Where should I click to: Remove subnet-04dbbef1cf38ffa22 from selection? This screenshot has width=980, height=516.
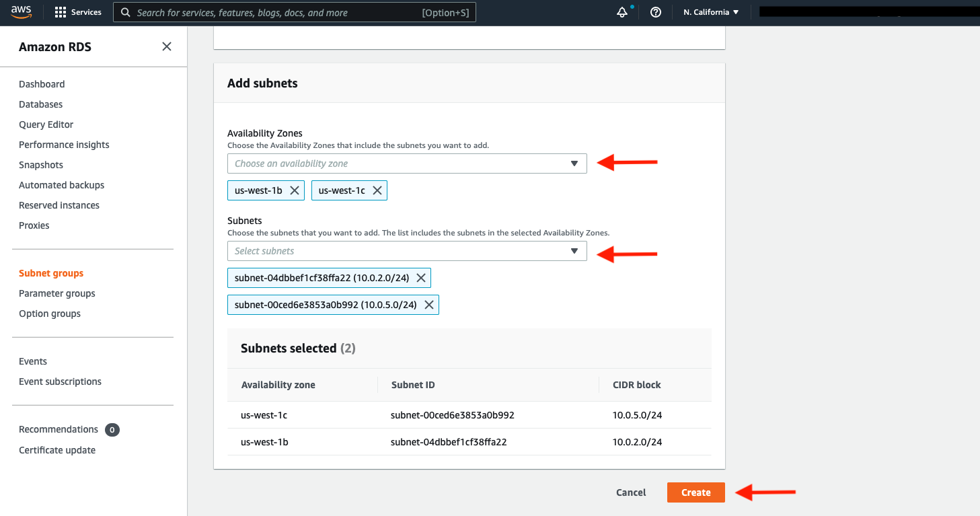[x=421, y=278]
